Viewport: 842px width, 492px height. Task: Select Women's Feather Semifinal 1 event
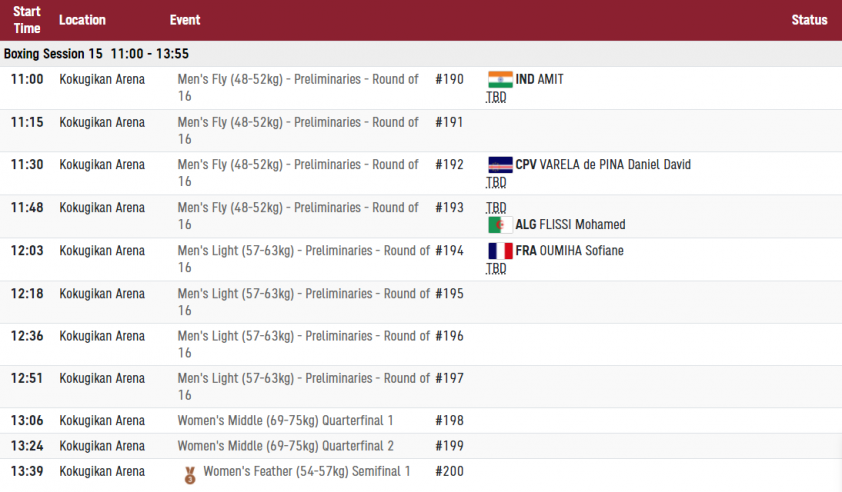tap(307, 472)
